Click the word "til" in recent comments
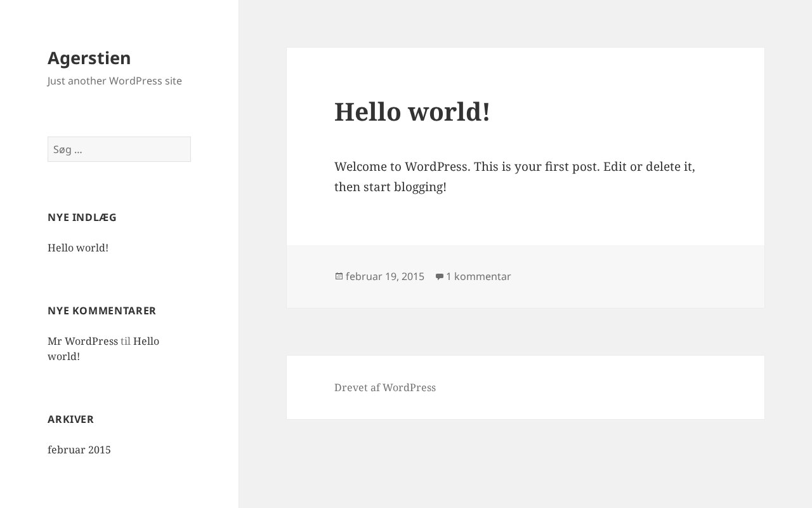The width and height of the screenshot is (812, 508). [126, 341]
